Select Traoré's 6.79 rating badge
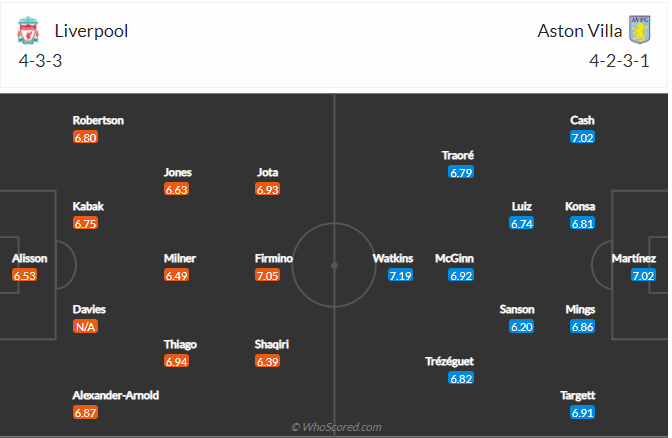The width and height of the screenshot is (672, 438). (x=461, y=172)
